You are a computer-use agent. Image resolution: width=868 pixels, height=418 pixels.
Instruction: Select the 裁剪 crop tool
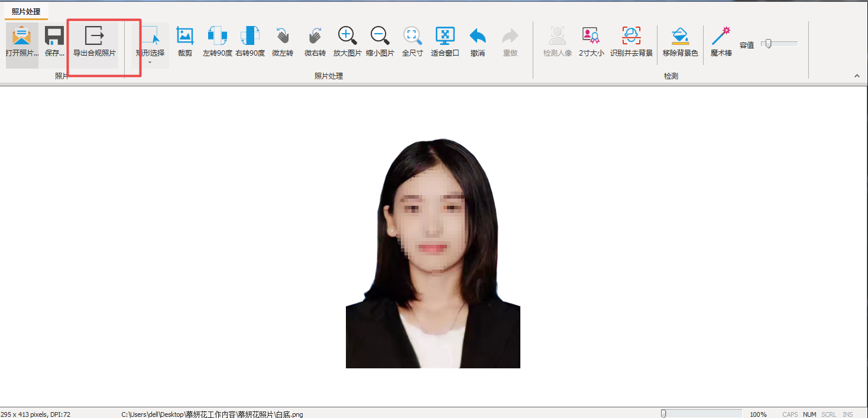coord(185,41)
